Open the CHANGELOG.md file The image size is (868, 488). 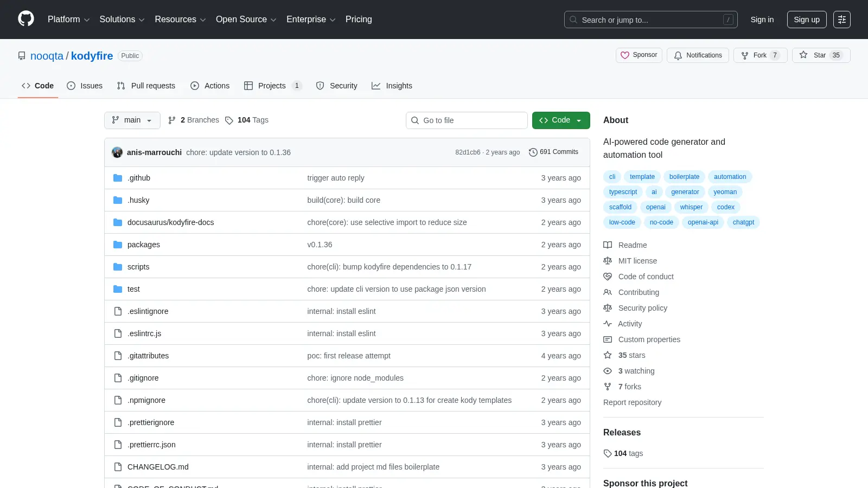point(158,467)
